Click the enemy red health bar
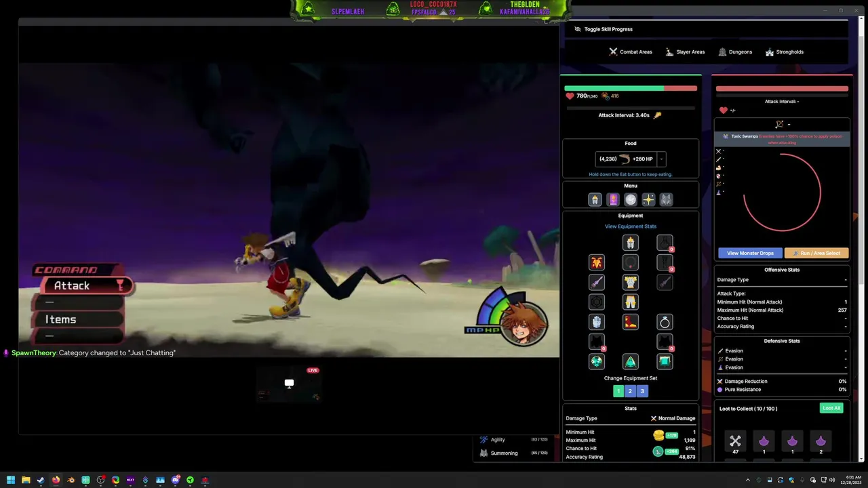The height and width of the screenshot is (488, 868). coord(782,88)
